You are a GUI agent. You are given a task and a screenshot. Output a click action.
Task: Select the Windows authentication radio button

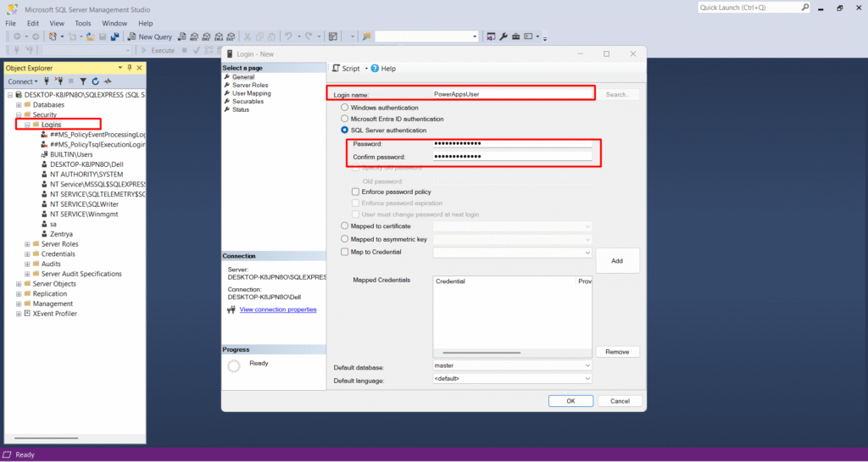pos(344,108)
